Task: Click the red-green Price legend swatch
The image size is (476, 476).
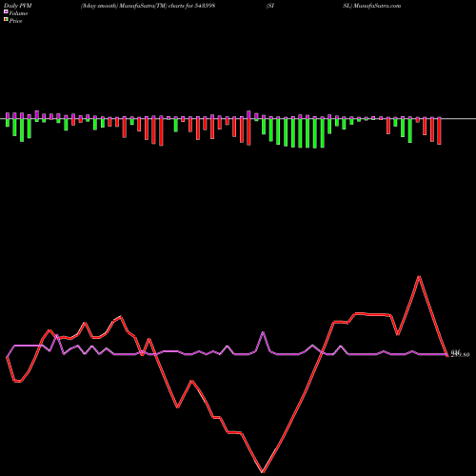Action: tap(6, 20)
